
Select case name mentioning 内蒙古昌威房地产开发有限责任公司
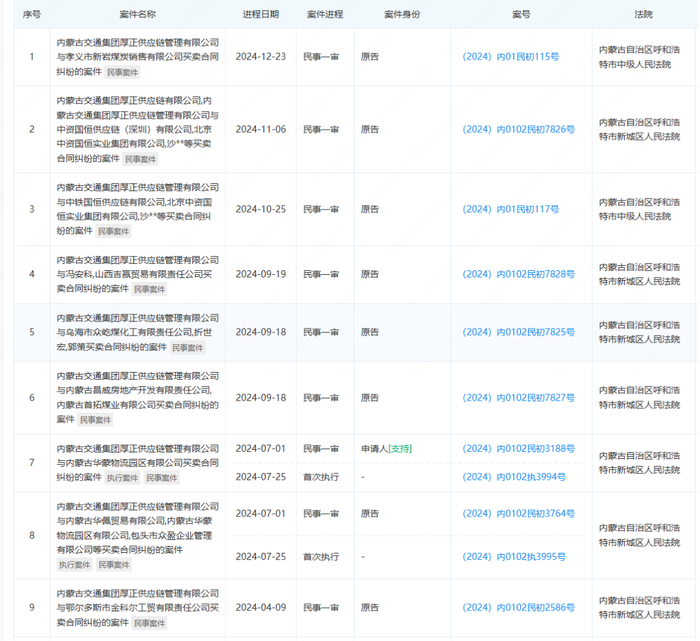point(138,398)
